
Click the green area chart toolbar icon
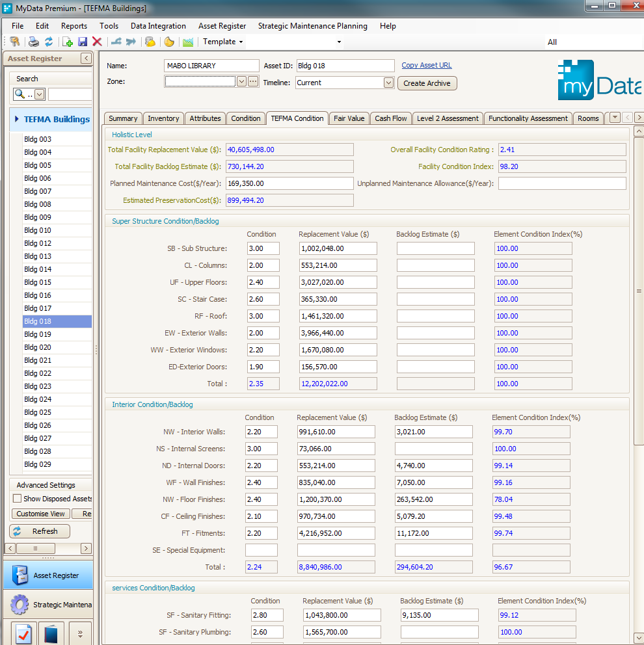coord(188,42)
